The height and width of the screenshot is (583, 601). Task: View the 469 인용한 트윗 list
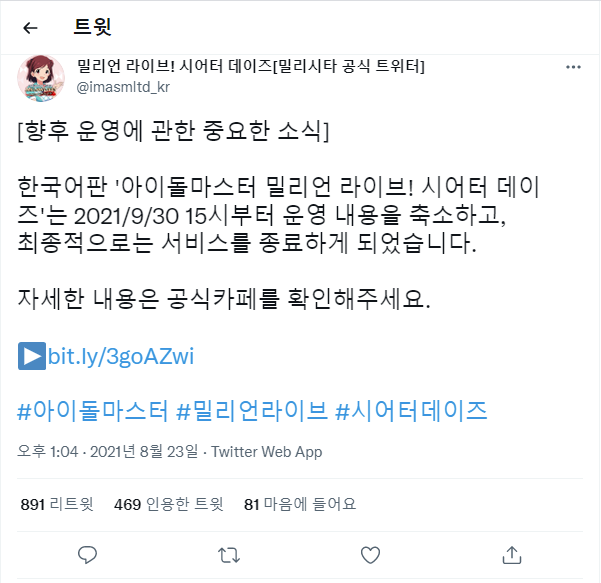(169, 504)
